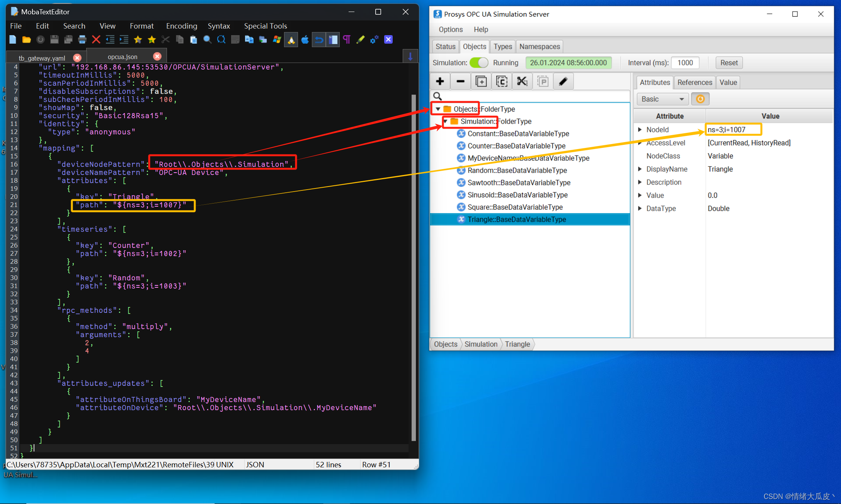841x504 pixels.
Task: Close the tb_gateway.yaml tab
Action: click(77, 58)
